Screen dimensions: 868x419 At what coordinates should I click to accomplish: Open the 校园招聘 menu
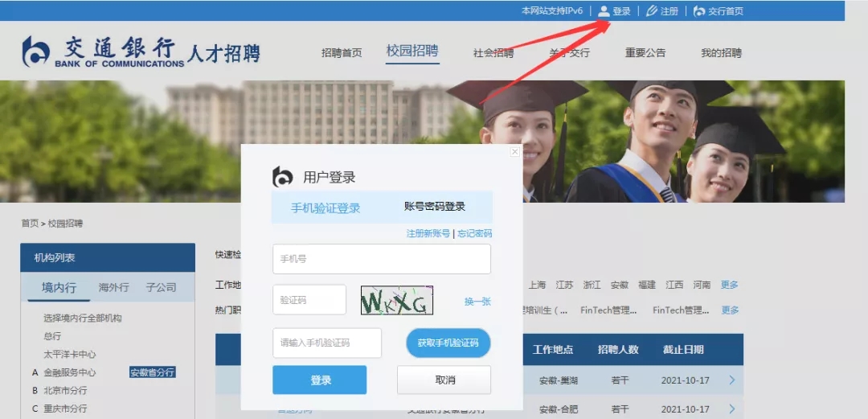point(412,51)
